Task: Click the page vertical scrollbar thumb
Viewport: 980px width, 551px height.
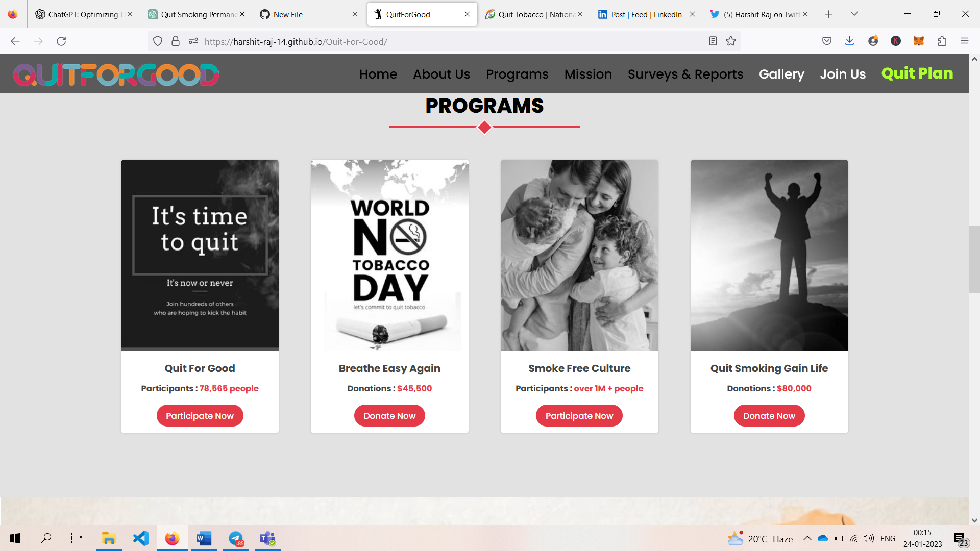Action: tap(974, 259)
